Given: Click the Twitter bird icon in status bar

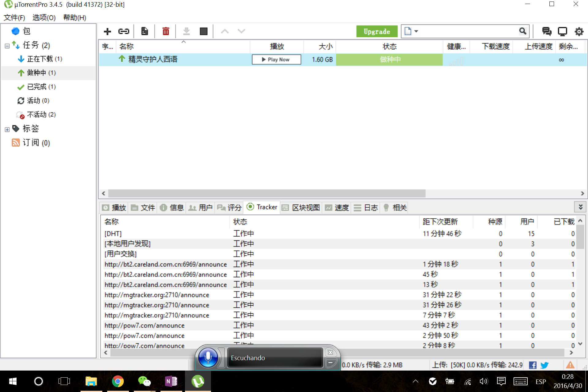Looking at the screenshot, I should 544,365.
